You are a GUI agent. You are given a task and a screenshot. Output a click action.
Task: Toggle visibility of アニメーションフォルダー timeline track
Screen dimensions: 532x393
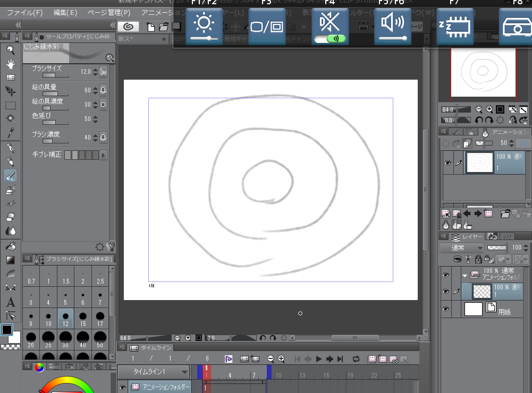tap(122, 388)
